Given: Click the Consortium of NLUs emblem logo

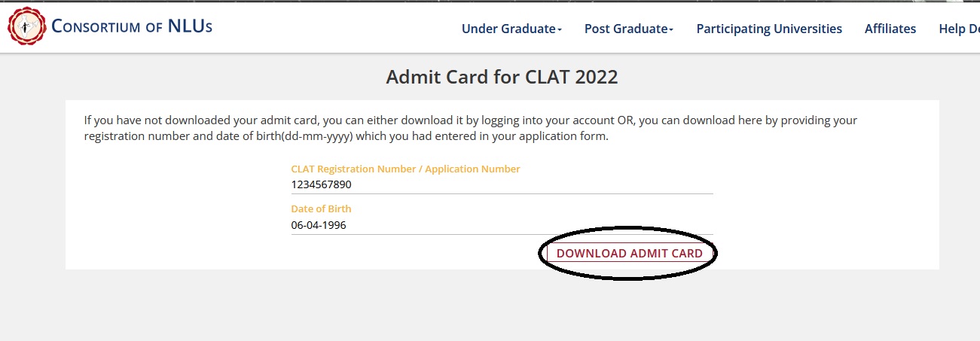Looking at the screenshot, I should 26,27.
